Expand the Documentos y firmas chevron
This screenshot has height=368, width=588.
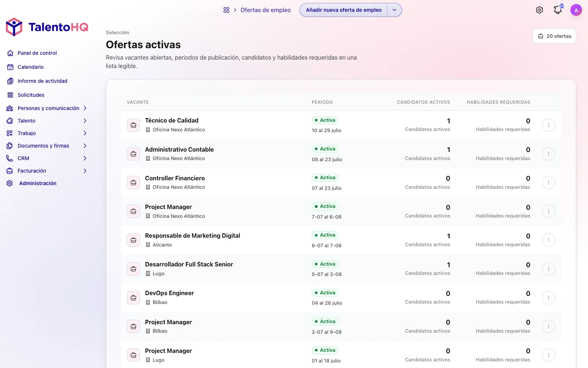85,146
